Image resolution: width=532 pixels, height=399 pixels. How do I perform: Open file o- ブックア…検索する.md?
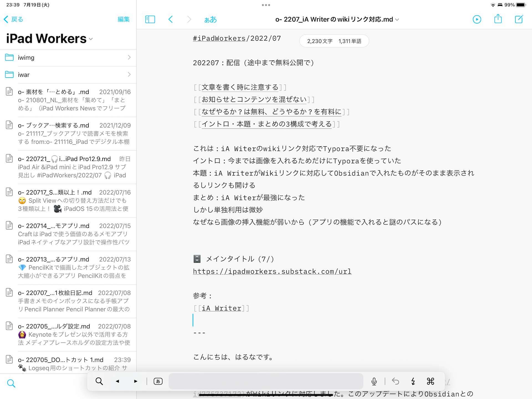click(68, 134)
